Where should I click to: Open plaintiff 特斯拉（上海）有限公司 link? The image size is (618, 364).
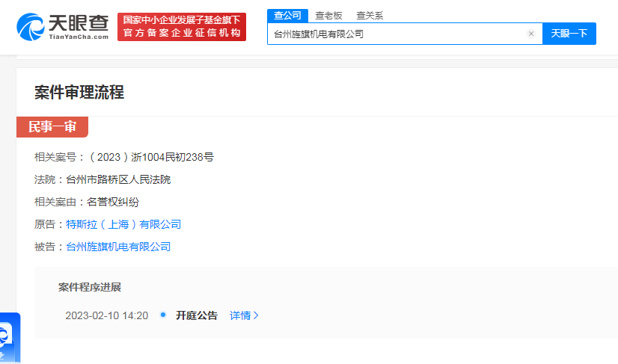point(123,224)
